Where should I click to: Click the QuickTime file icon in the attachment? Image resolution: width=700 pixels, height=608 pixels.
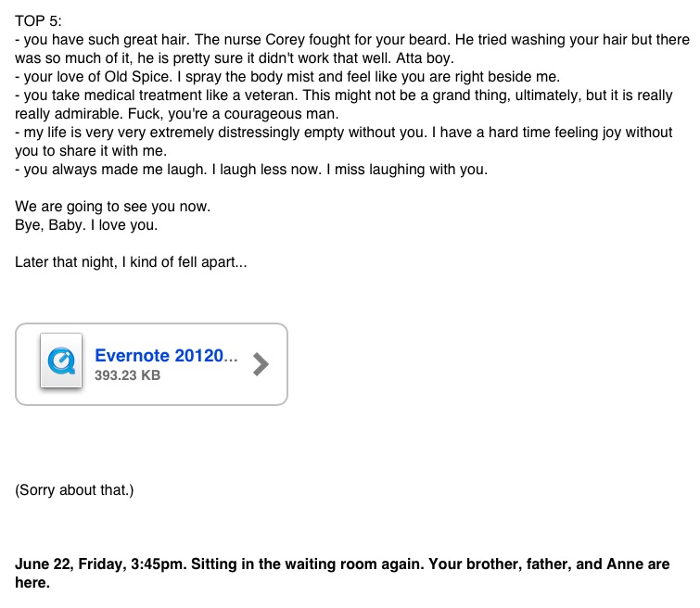[x=62, y=361]
